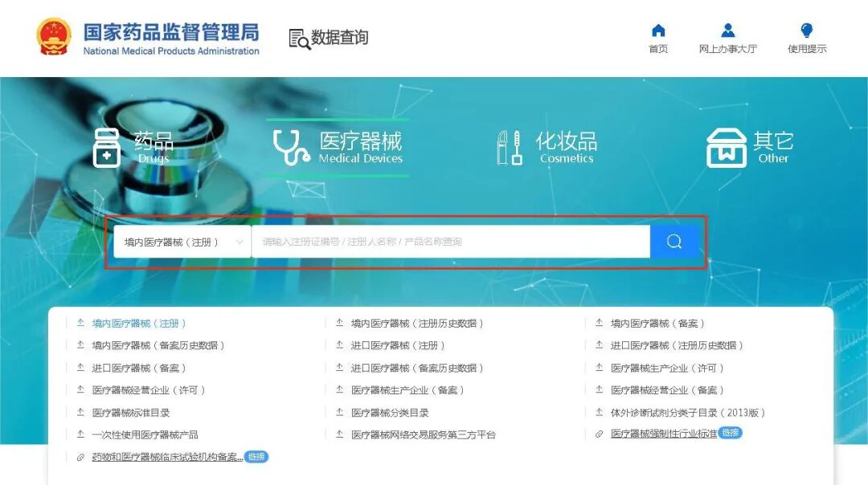This screenshot has width=868, height=485.
Task: Click the blue search magnifier button
Action: (x=673, y=241)
